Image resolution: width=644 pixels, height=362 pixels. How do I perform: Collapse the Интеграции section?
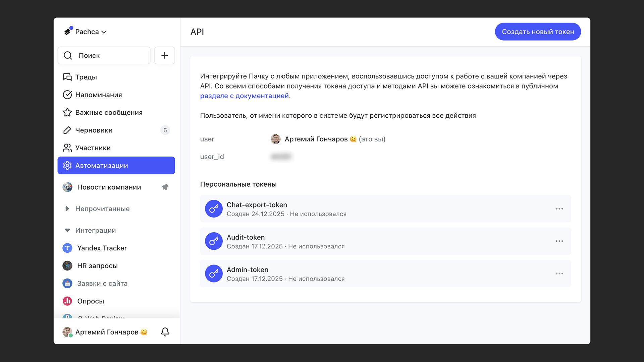67,230
